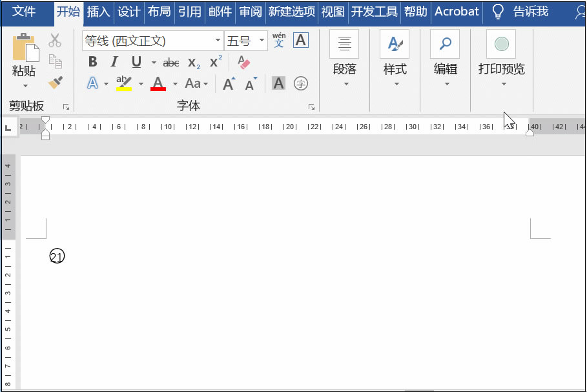Toggle underline formatting
Viewport: 587px width, 392px height.
tap(136, 62)
